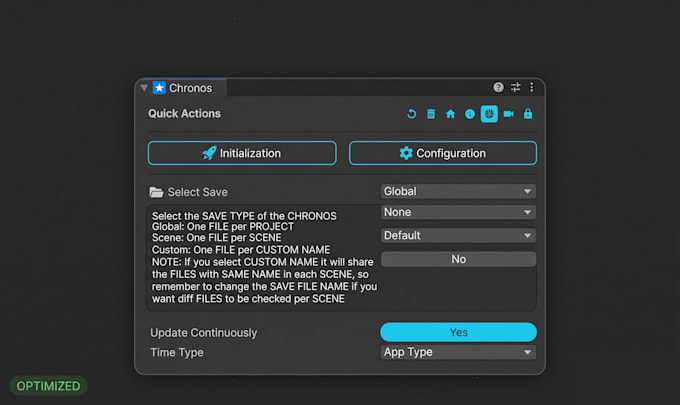The height and width of the screenshot is (405, 680).
Task: Open the dropdown showing None
Action: (x=458, y=212)
